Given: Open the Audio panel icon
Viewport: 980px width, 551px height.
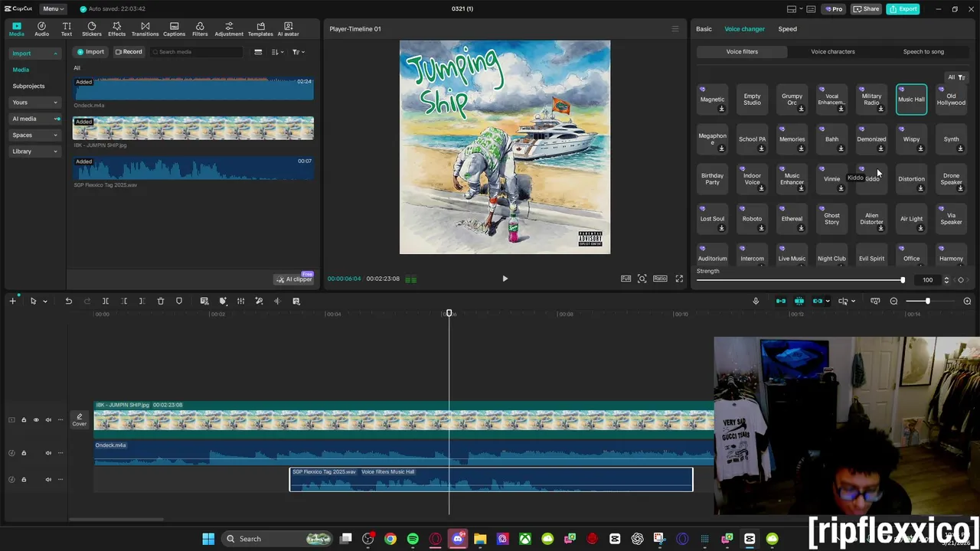Looking at the screenshot, I should pyautogui.click(x=41, y=29).
